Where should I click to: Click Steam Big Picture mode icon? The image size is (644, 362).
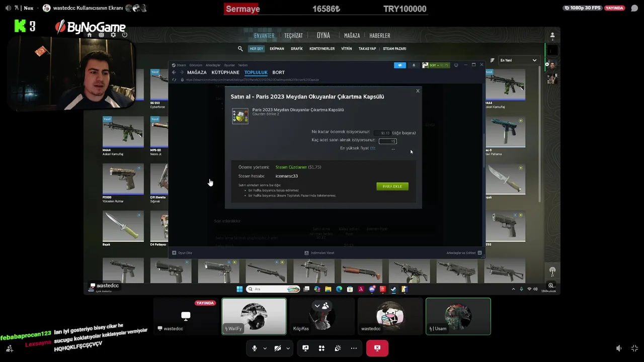pyautogui.click(x=456, y=65)
